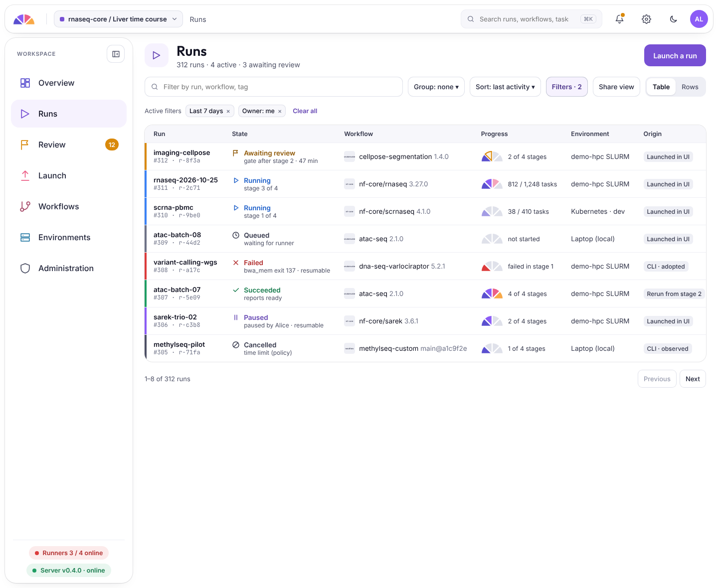Open settings via the gear icon
This screenshot has width=718, height=588.
(646, 19)
